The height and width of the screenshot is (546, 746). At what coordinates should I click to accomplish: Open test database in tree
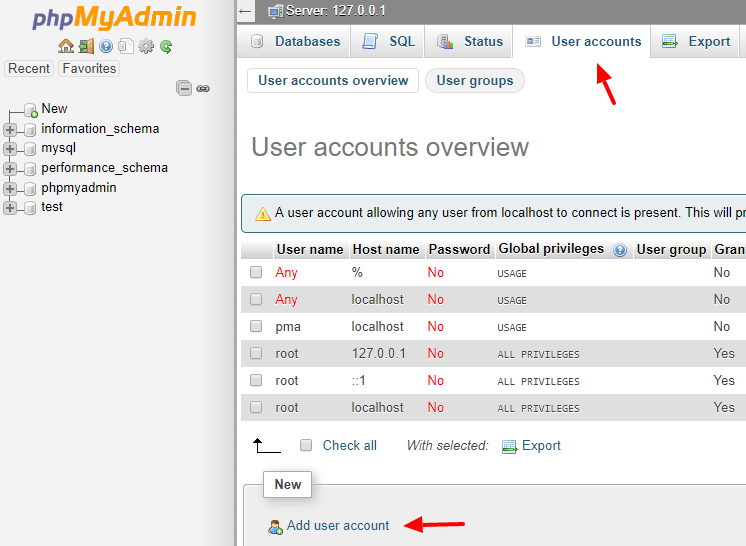click(51, 207)
